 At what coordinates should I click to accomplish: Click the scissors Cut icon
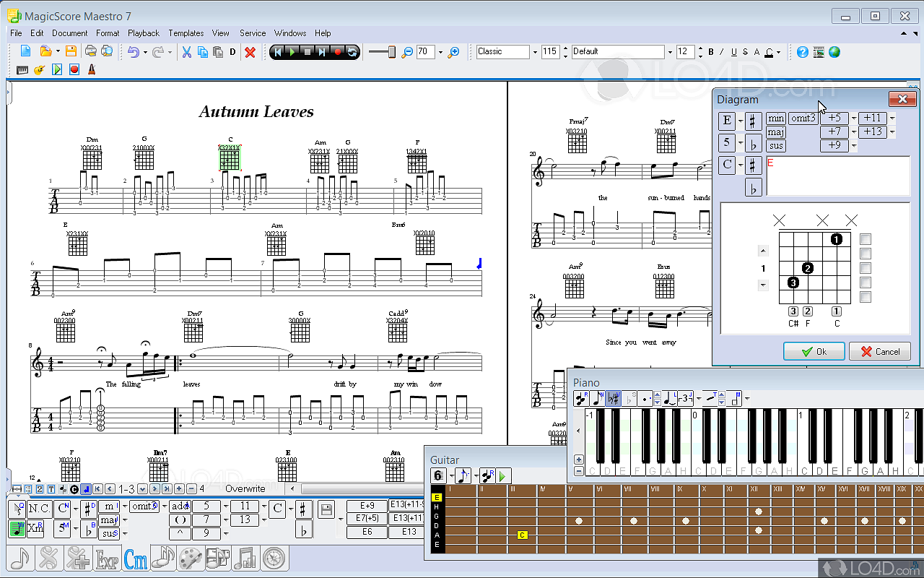[186, 51]
